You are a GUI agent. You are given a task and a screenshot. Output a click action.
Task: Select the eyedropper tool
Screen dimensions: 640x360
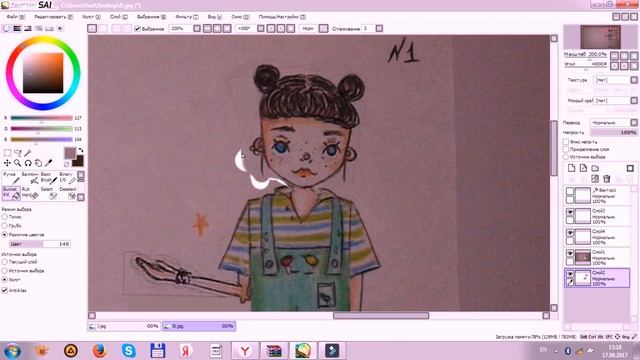tap(48, 163)
